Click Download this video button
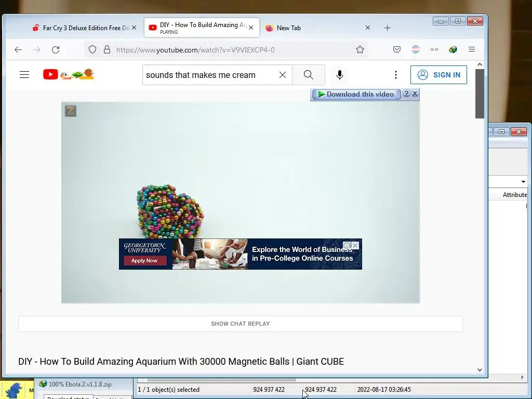 coord(356,94)
